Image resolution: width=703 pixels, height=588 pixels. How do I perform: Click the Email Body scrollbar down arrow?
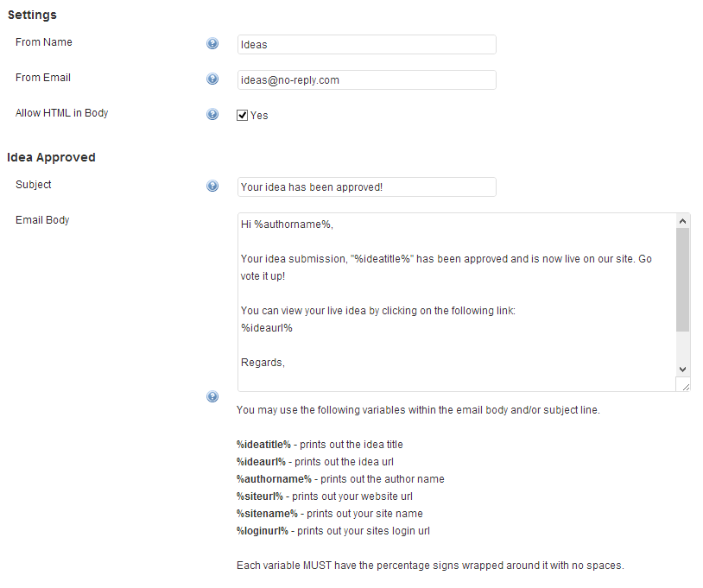[682, 370]
